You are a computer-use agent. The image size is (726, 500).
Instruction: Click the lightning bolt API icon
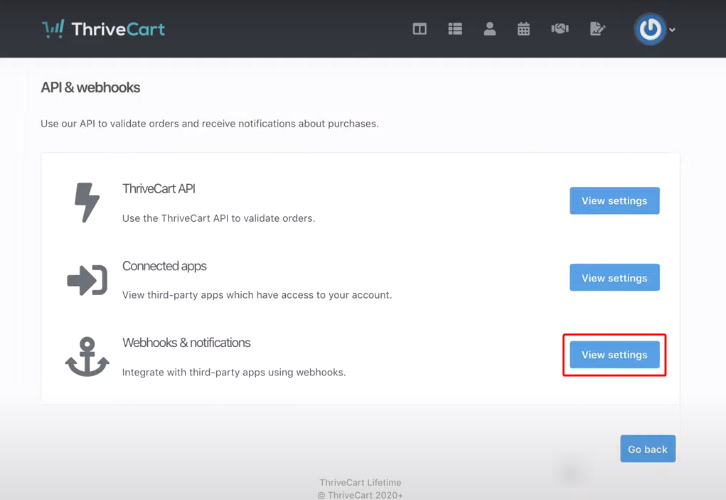pos(87,202)
